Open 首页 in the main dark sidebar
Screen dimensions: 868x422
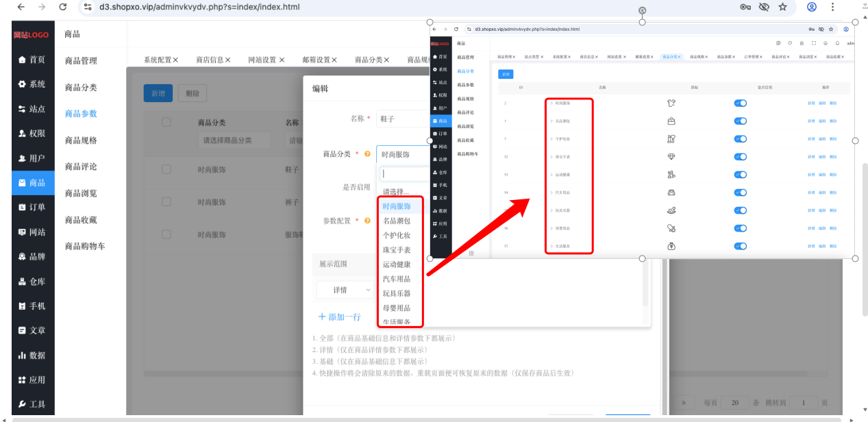tap(32, 60)
